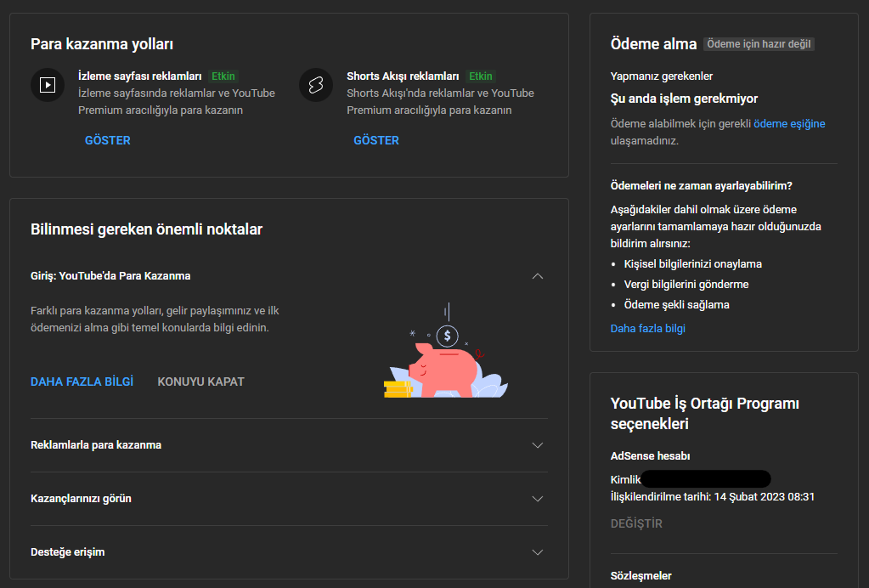Click Ödemeleri ne zaman ayarlayabilirim? heading

pyautogui.click(x=701, y=185)
